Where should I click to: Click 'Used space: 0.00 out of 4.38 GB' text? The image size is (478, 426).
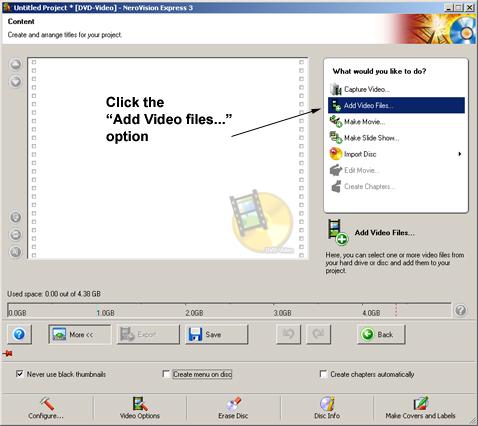(x=54, y=294)
